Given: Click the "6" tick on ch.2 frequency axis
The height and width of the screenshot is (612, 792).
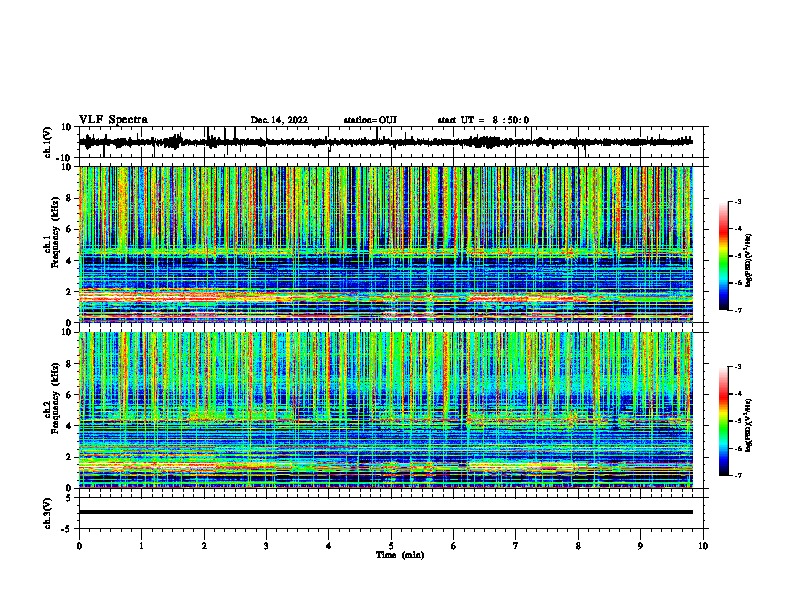Looking at the screenshot, I should pos(69,394).
